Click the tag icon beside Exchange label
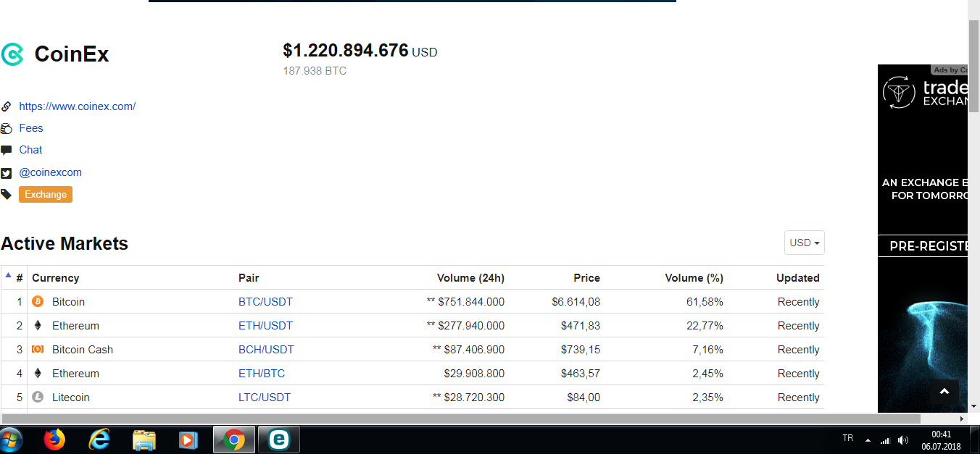 (7, 194)
